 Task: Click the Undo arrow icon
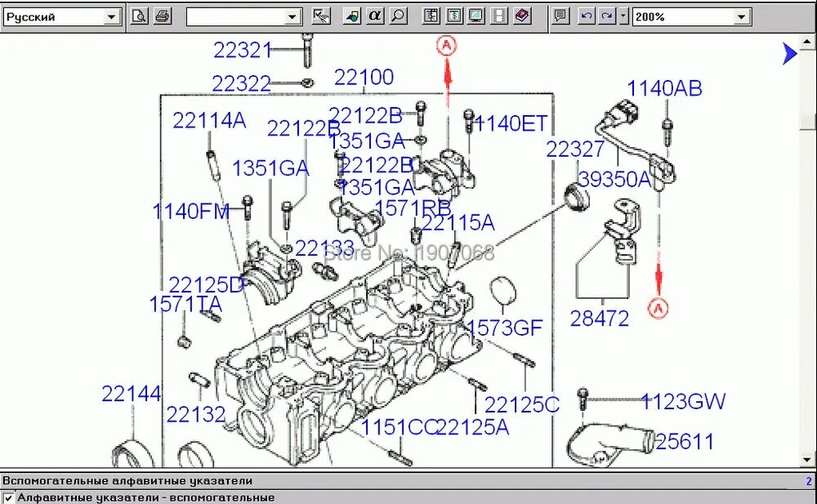point(586,15)
